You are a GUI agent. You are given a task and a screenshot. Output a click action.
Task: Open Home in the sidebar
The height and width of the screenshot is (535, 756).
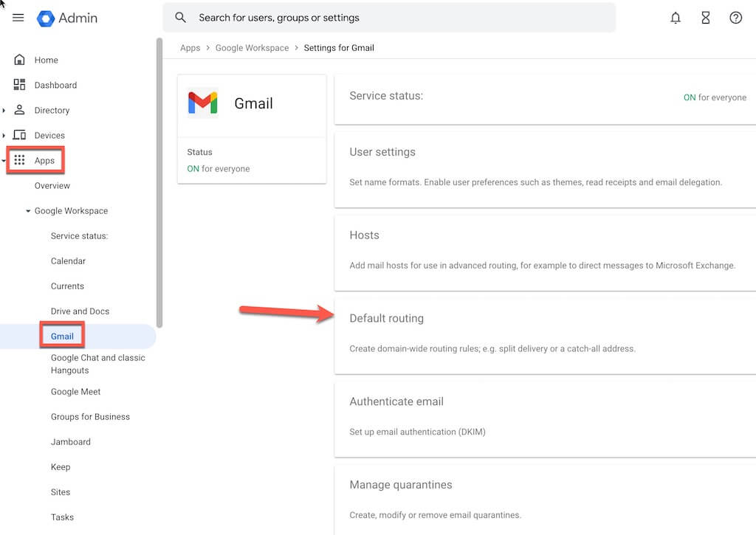pyautogui.click(x=47, y=60)
